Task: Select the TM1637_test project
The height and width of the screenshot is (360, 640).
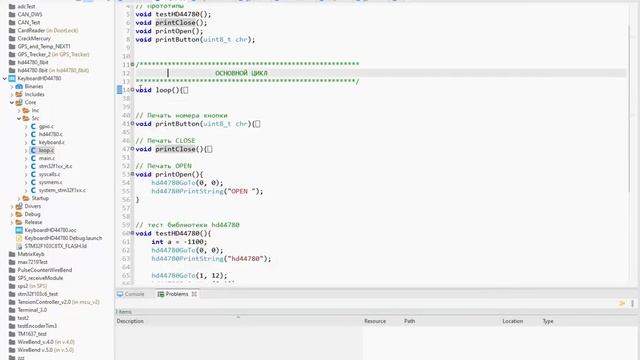Action: [32, 334]
